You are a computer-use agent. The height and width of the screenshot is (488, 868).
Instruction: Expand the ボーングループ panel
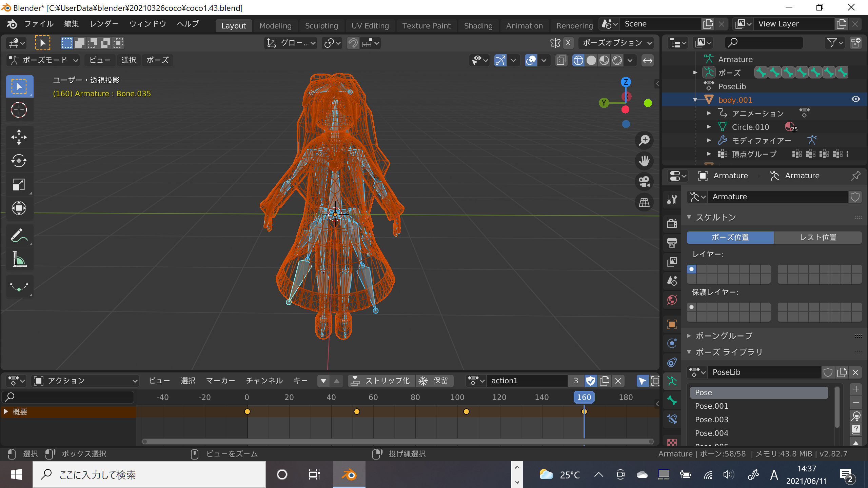coord(724,336)
